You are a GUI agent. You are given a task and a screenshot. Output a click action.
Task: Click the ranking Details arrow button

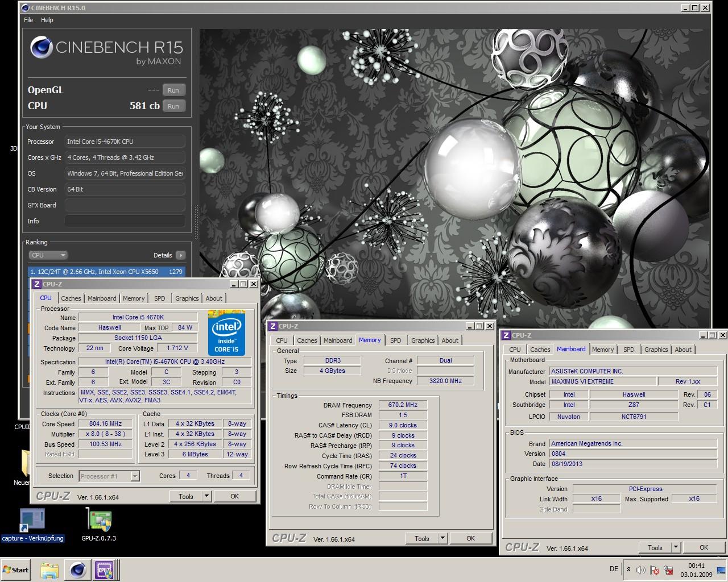[180, 255]
